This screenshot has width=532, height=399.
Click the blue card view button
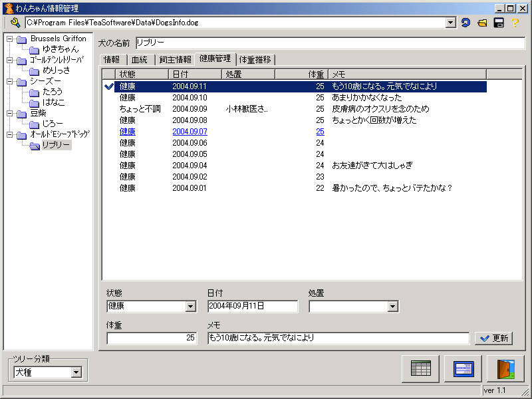click(463, 368)
